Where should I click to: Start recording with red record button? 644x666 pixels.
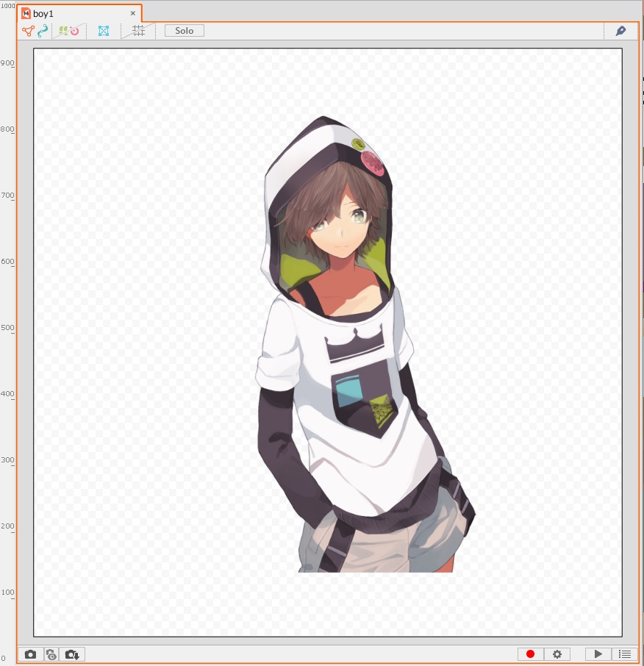tap(530, 654)
